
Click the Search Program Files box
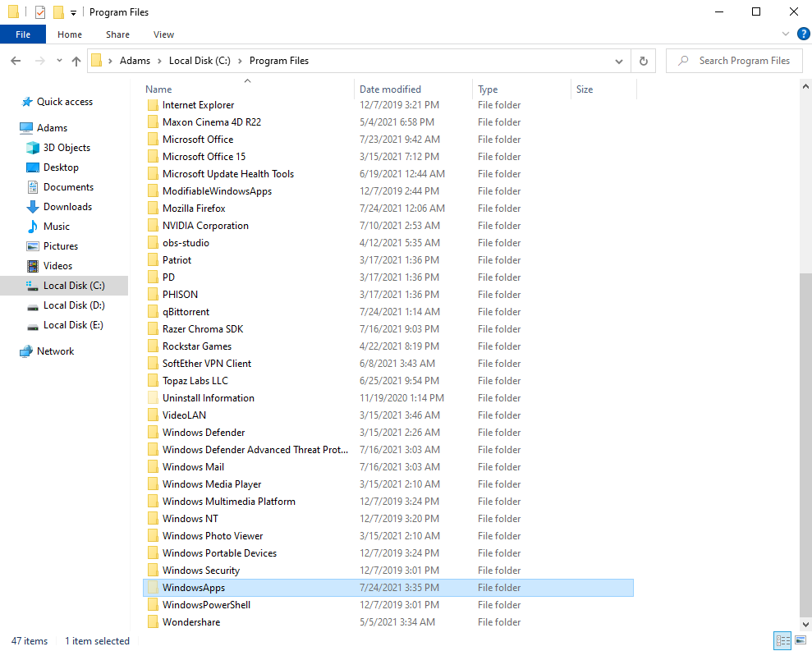734,61
